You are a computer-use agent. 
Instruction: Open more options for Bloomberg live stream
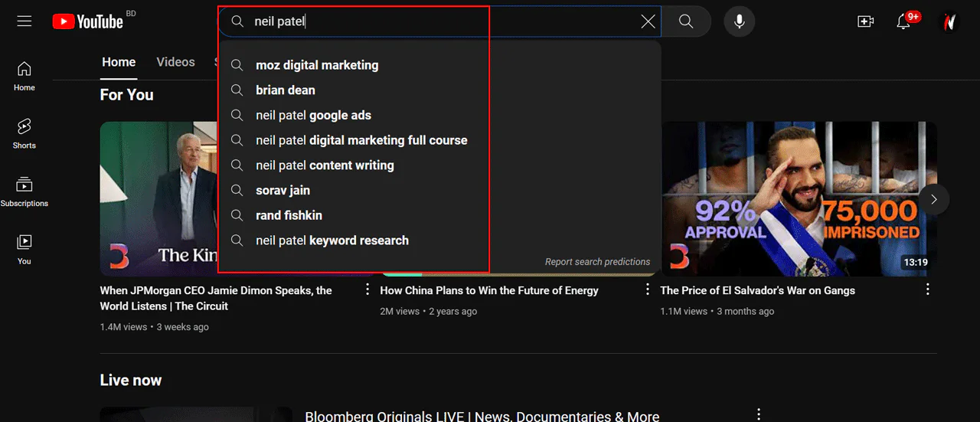coord(759,414)
